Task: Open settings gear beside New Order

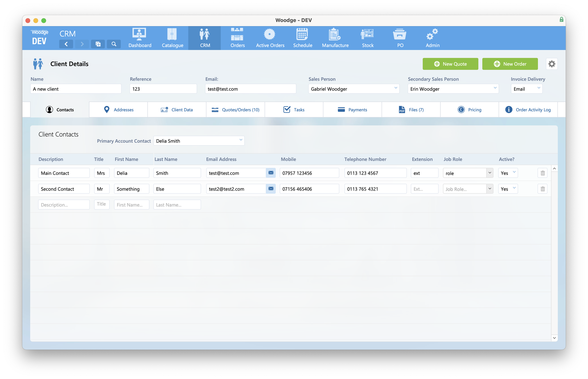Action: click(x=552, y=64)
